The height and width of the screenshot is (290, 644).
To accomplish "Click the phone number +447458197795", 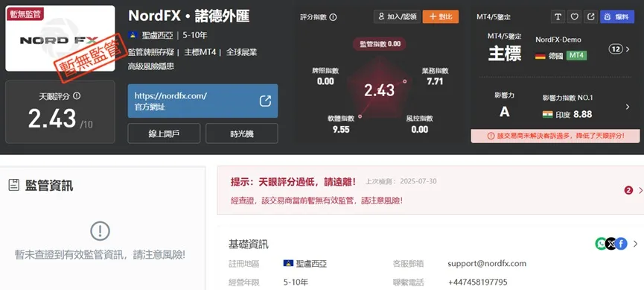I will (478, 283).
